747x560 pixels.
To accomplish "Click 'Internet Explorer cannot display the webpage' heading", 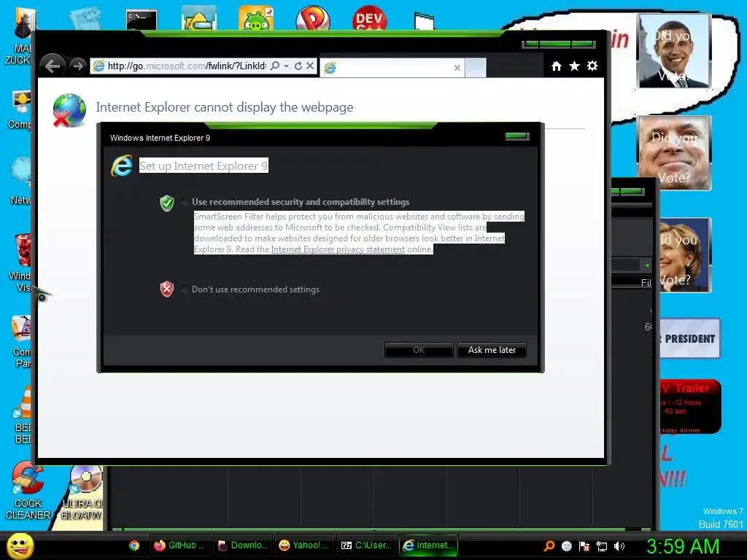I will pyautogui.click(x=225, y=107).
